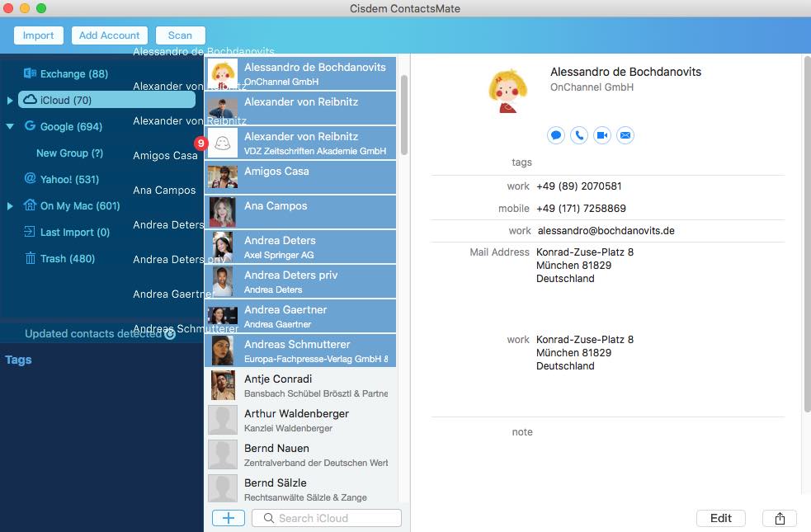This screenshot has height=532, width=811.
Task: Select the iCloud (70) account
Action: coord(106,100)
